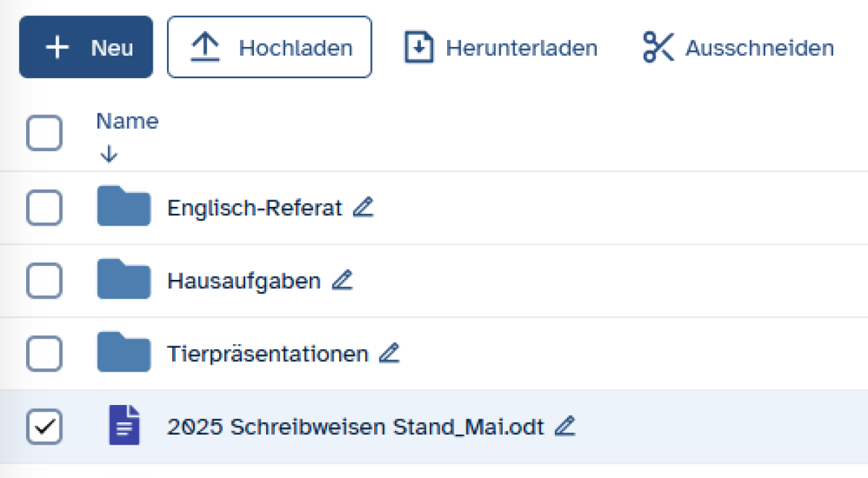Click the Tierpräsentationen folder icon
This screenshot has width=868, height=478.
coord(124,353)
